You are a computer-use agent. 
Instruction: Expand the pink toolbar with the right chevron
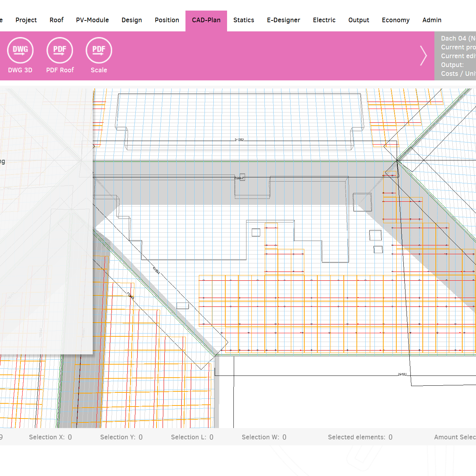coord(423,56)
